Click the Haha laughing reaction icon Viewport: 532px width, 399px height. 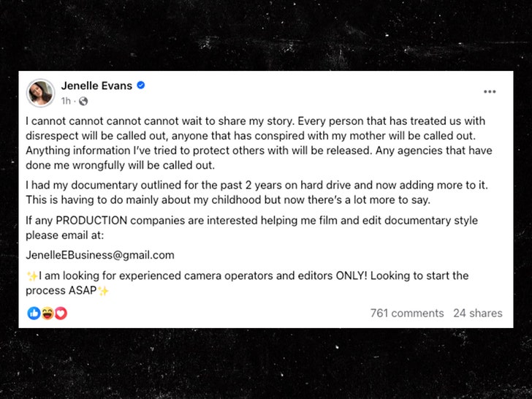click(47, 313)
